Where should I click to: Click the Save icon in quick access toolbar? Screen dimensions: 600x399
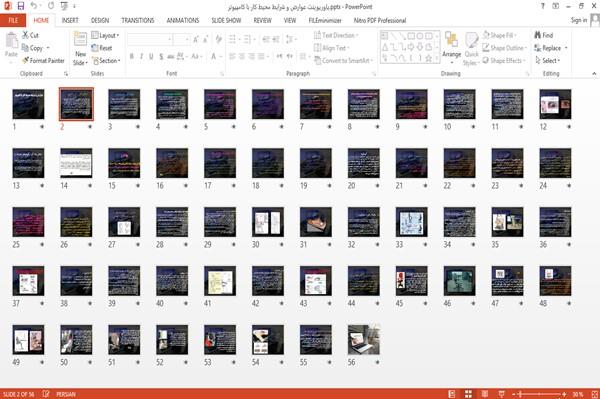(21, 6)
